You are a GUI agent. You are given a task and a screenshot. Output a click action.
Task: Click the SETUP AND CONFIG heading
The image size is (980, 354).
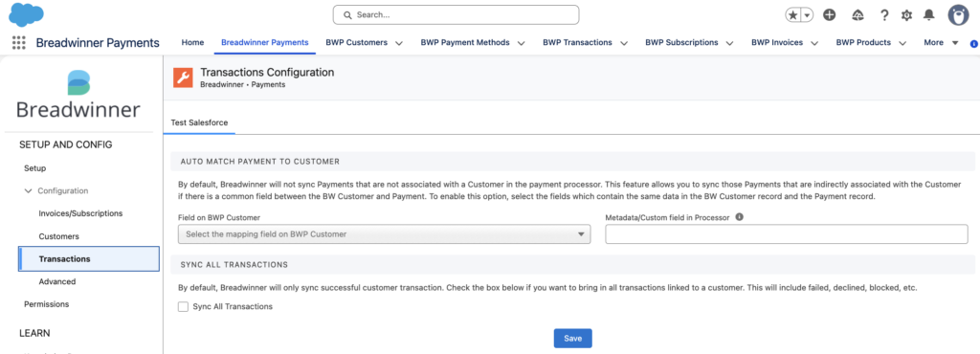point(66,144)
